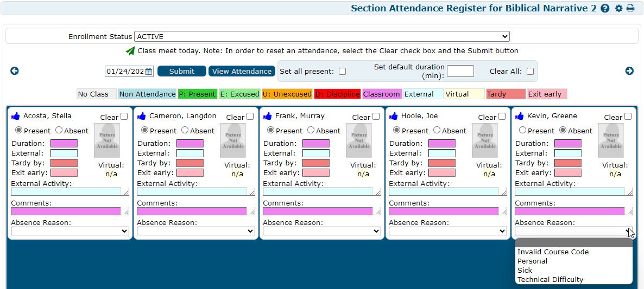Expand the Enrollment Status dropdown

tap(321, 37)
